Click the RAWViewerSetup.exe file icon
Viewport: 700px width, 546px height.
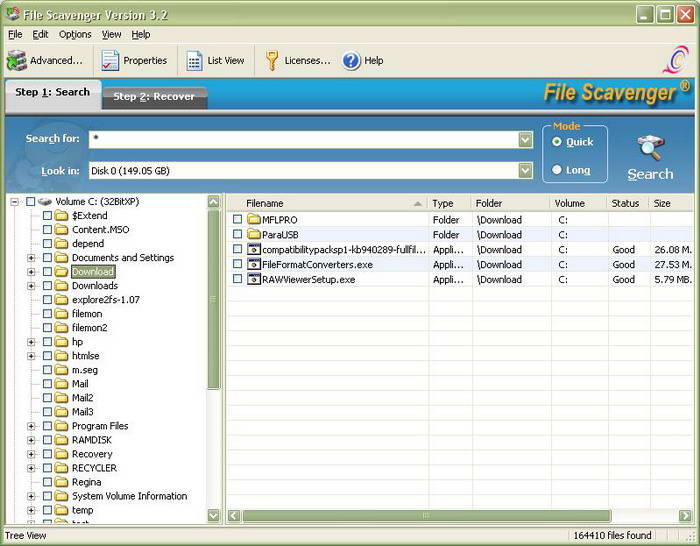point(254,279)
